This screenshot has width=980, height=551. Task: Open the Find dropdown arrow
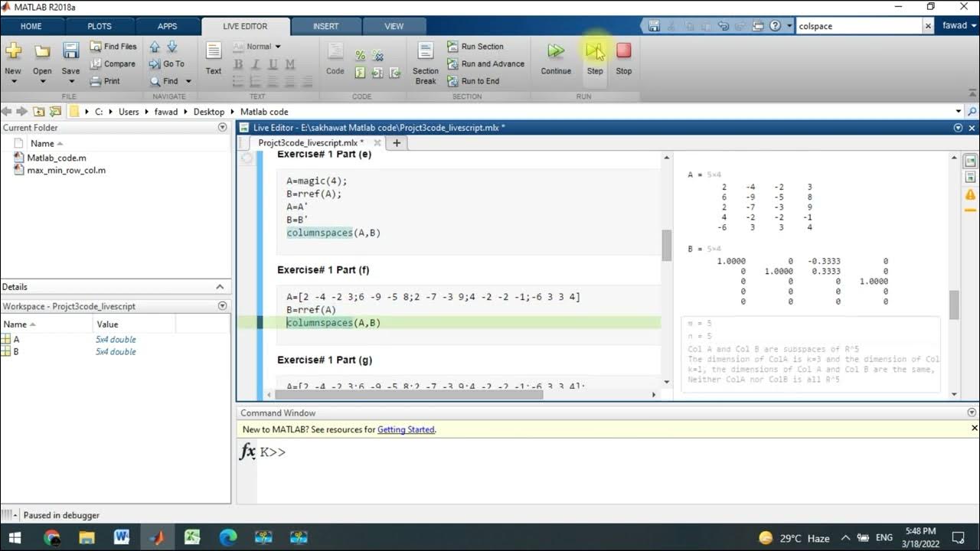[188, 81]
